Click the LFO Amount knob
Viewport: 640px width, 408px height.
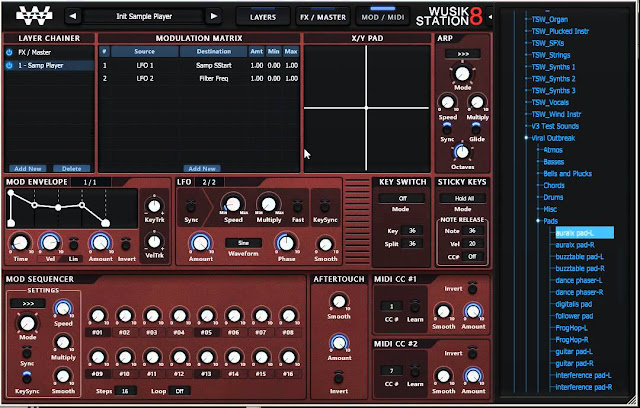(x=200, y=243)
